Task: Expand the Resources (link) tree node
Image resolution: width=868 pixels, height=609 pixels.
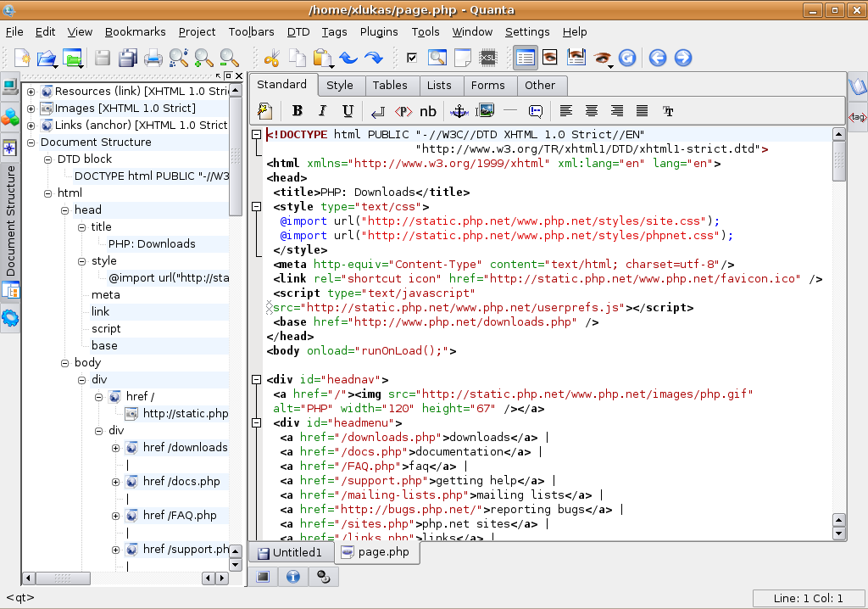Action: tap(31, 92)
